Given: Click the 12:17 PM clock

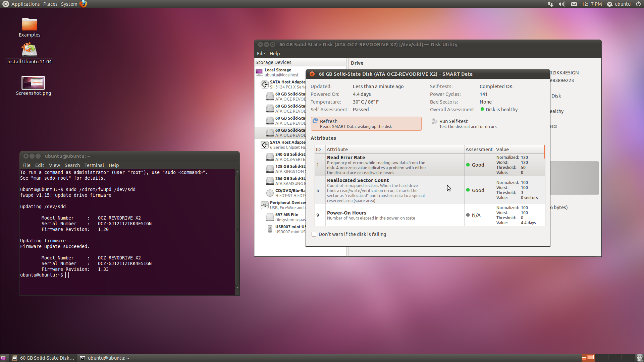Looking at the screenshot, I should coord(592,4).
